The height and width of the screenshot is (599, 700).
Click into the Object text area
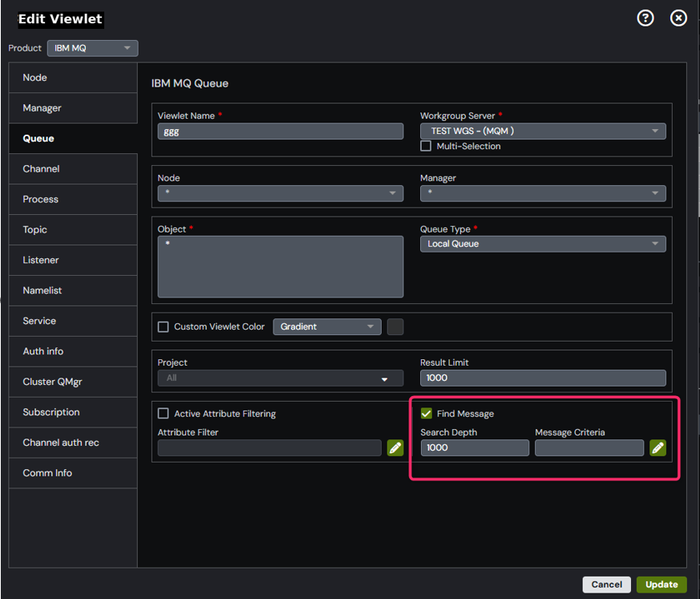pos(281,266)
